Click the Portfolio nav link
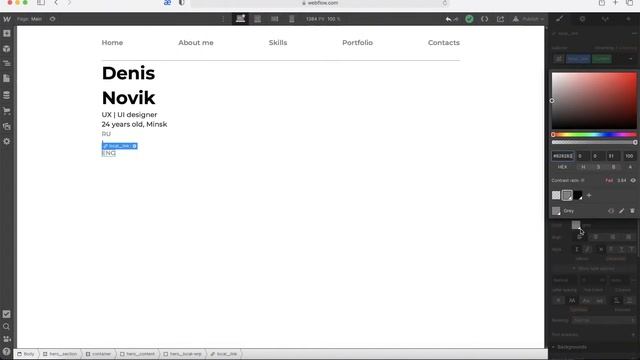This screenshot has height=360, width=640. (358, 42)
